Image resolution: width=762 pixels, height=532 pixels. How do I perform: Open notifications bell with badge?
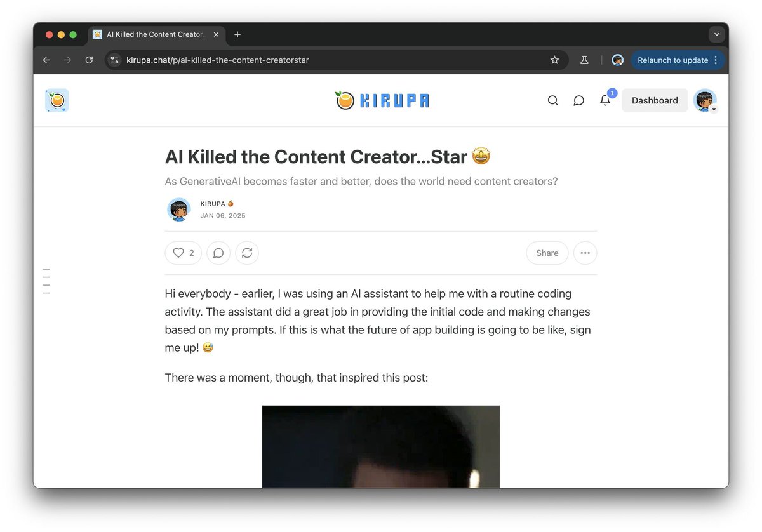(x=606, y=100)
